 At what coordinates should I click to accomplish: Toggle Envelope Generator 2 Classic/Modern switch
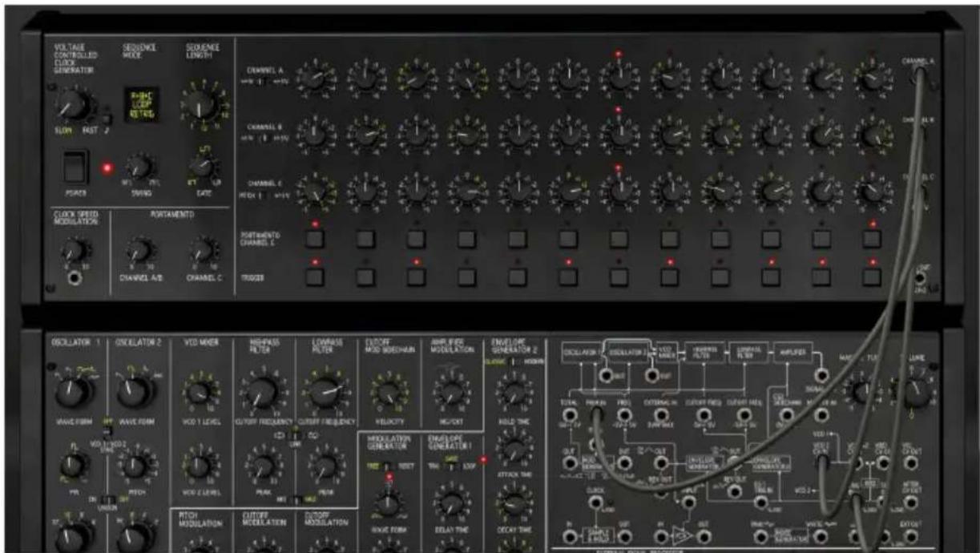pos(514,361)
